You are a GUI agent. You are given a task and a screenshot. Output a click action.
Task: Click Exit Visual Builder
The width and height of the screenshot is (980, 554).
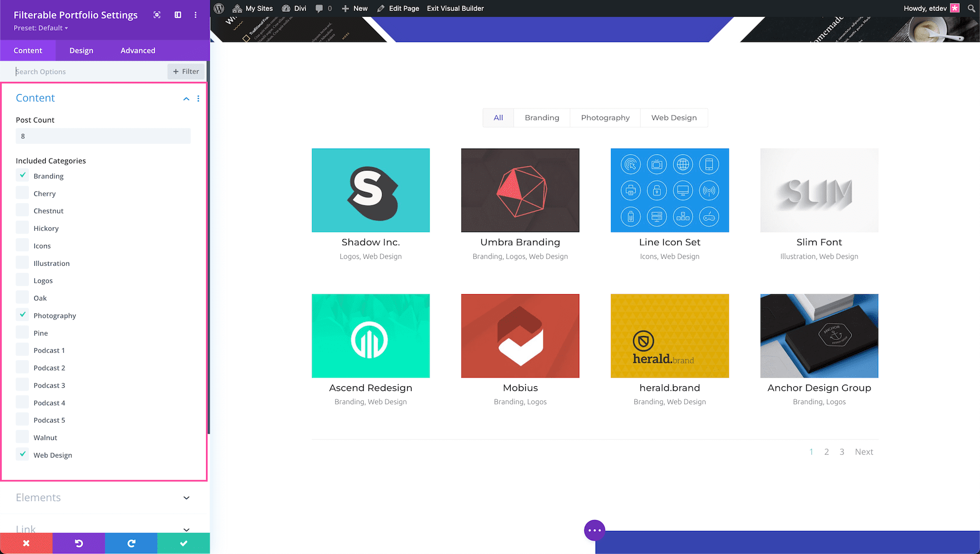(x=455, y=8)
